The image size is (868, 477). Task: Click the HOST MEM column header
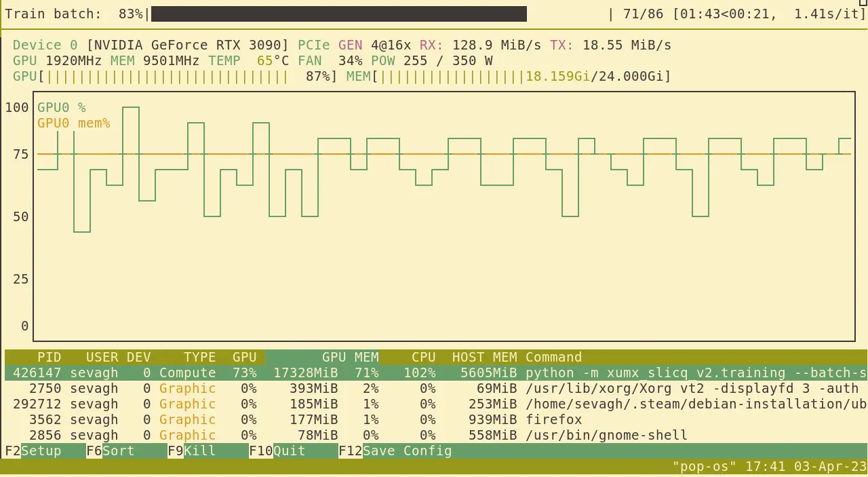(484, 358)
